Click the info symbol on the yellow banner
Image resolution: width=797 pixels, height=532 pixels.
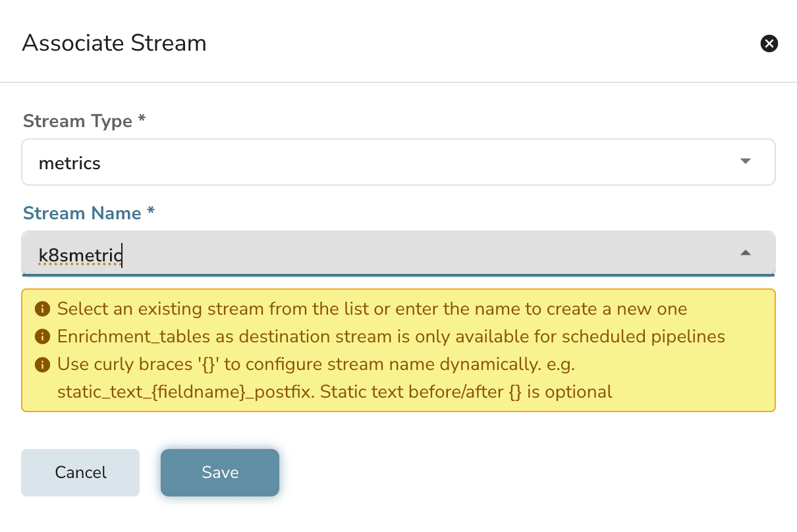(42, 308)
